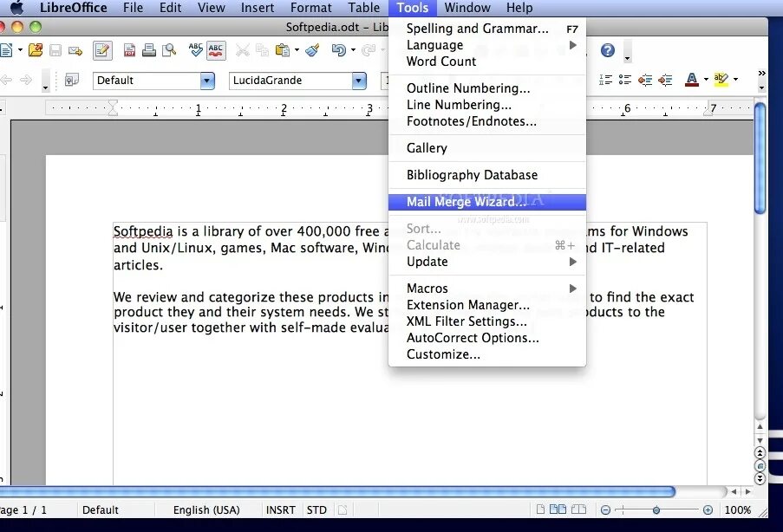The height and width of the screenshot is (532, 783).
Task: Apply Font Color red A
Action: point(692,80)
